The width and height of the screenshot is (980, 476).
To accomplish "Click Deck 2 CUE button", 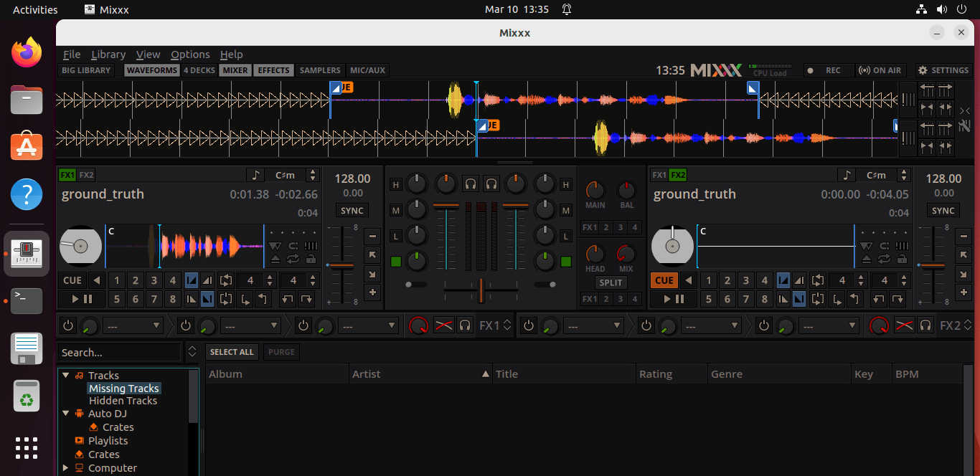I will coord(664,280).
